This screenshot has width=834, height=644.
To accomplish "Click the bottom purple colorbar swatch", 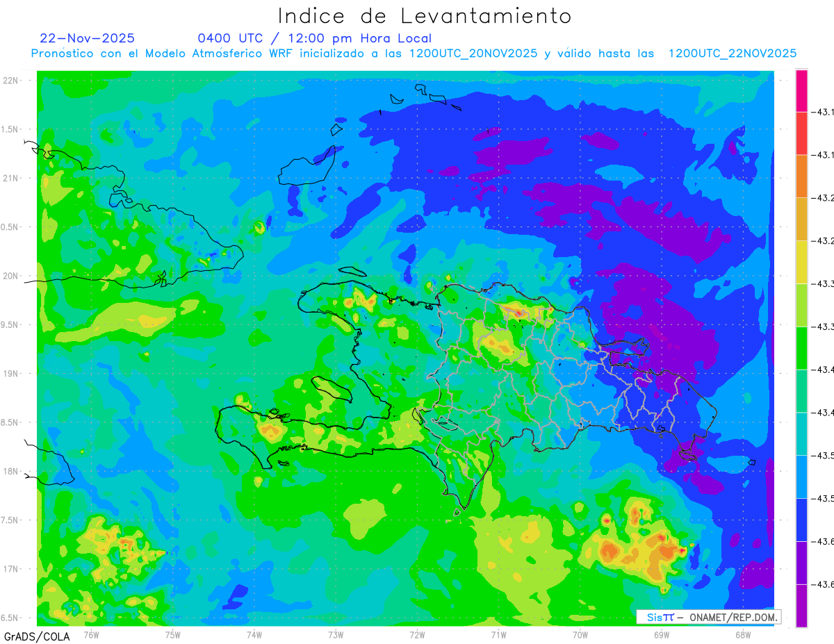I will click(x=801, y=606).
